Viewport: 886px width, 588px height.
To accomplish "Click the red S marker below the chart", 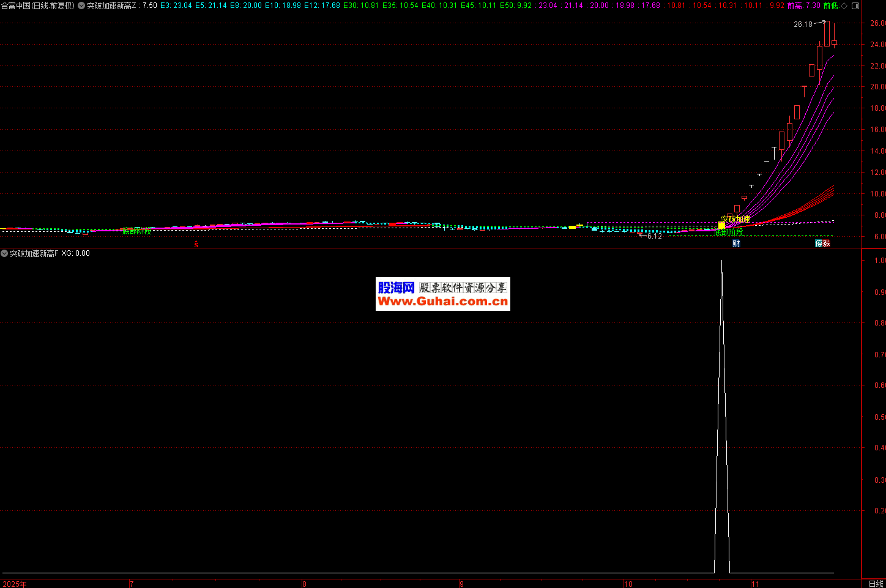I will point(196,244).
